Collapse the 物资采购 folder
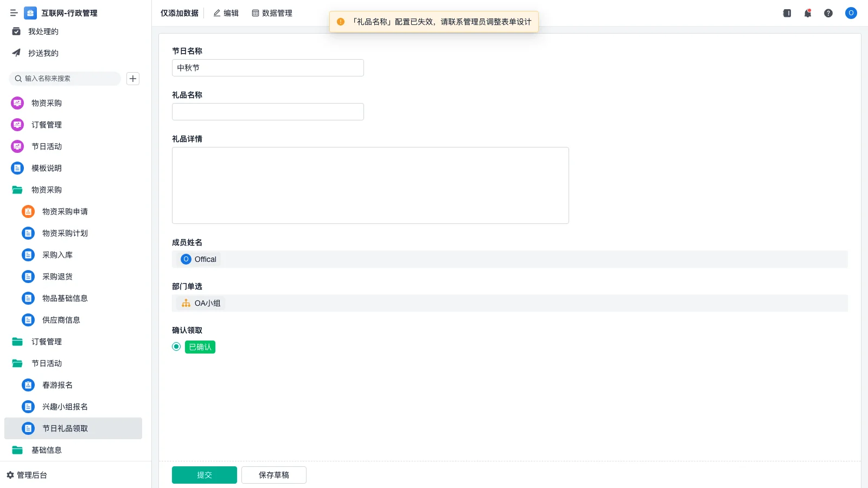Viewport: 868px width, 488px height. (x=46, y=189)
